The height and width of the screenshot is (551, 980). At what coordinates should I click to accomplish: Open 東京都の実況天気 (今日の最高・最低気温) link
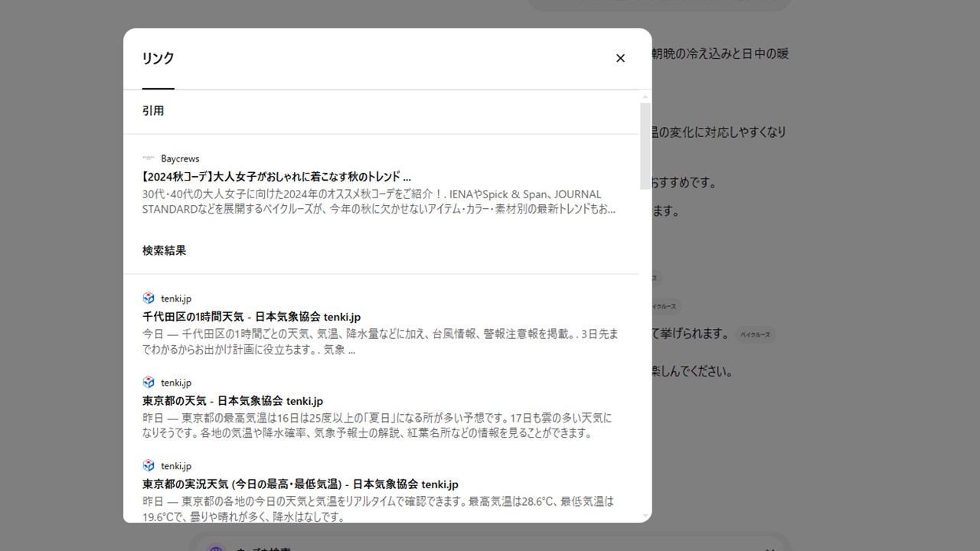click(300, 484)
